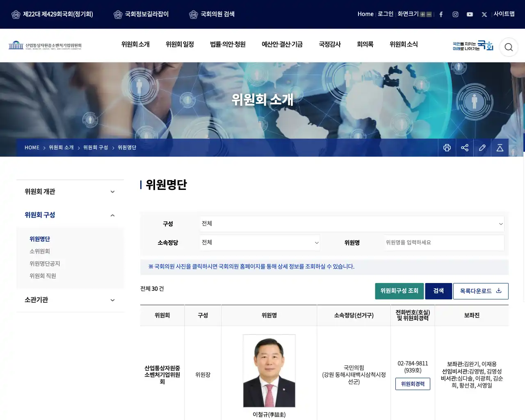
Task: Expand the 위원회 개관 sidebar section
Action: 70,192
